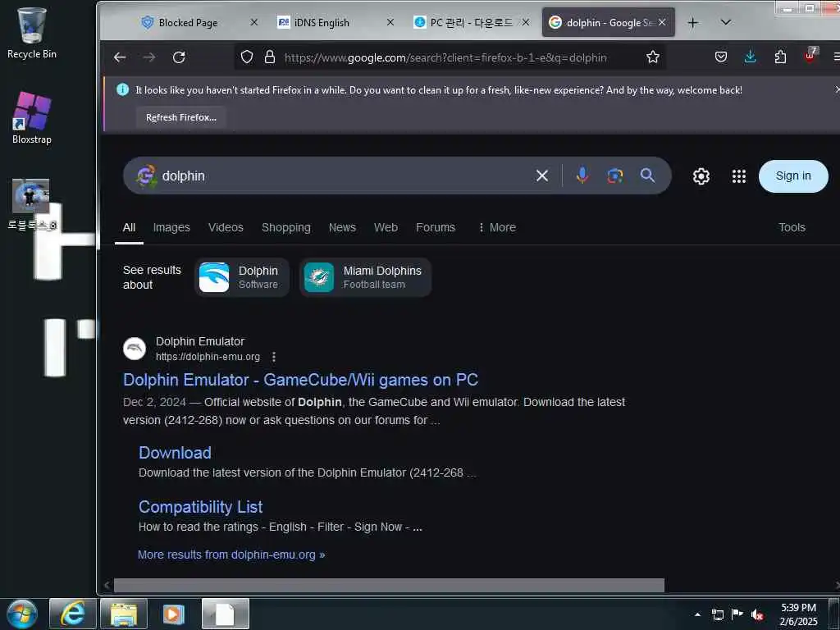Screen dimensions: 840x630
Task: Dismiss the Firefox refresh notification bar
Action: click(837, 89)
